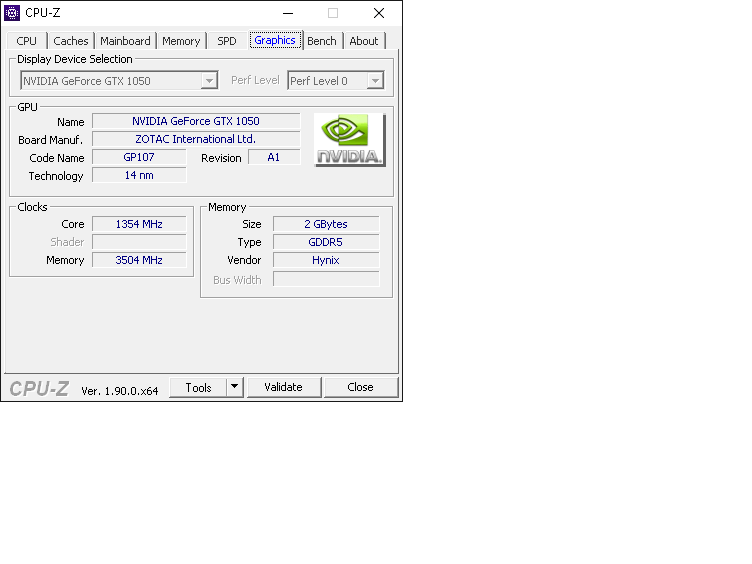Click the GP107 code name value

(x=139, y=157)
